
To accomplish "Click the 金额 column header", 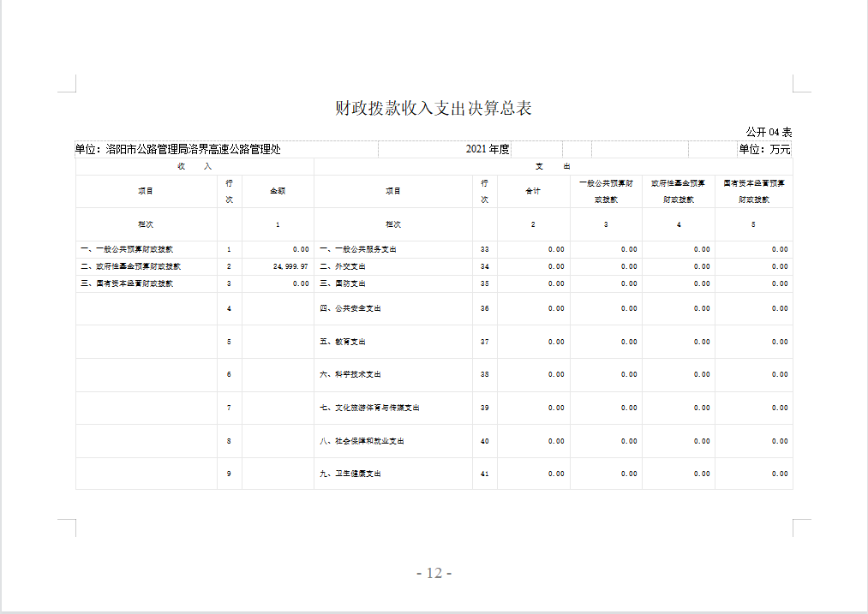I will click(x=278, y=191).
